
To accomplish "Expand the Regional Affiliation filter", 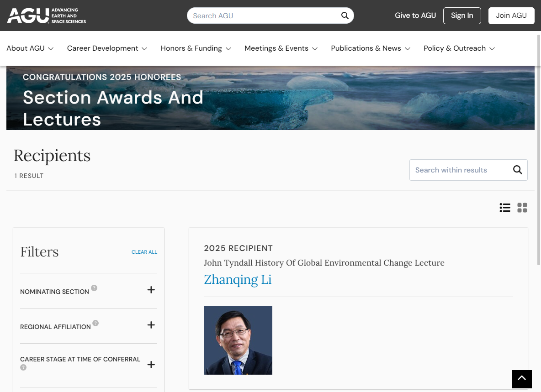I will [x=151, y=325].
